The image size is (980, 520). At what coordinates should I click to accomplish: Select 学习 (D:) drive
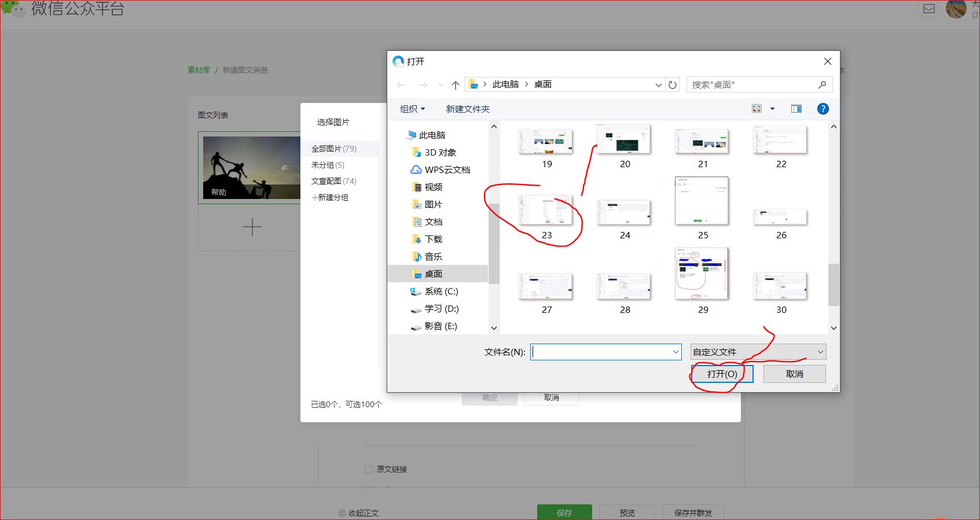tap(435, 308)
